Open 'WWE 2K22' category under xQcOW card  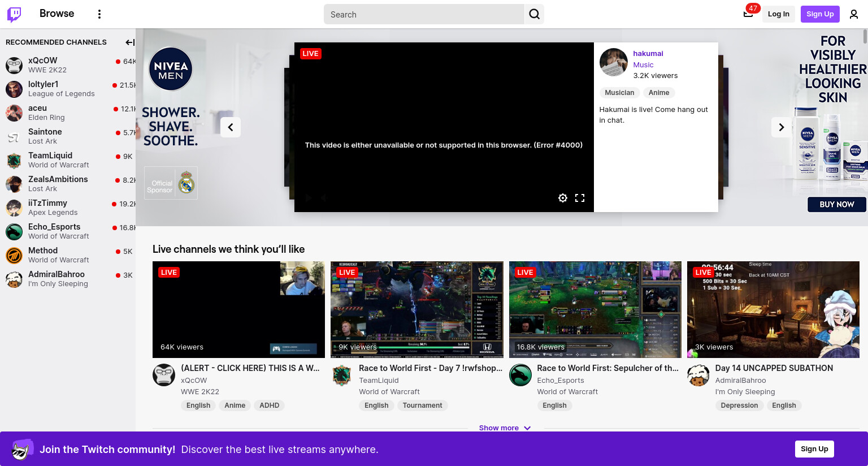pos(200,392)
